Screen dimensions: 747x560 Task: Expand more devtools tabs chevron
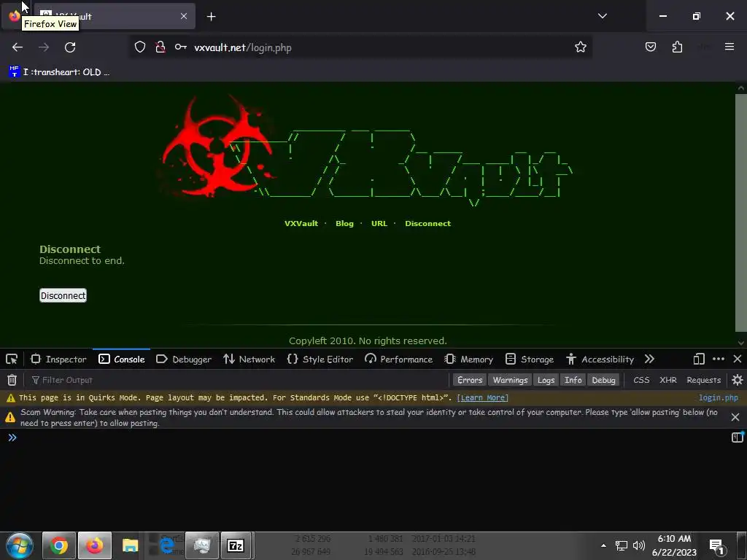point(649,359)
